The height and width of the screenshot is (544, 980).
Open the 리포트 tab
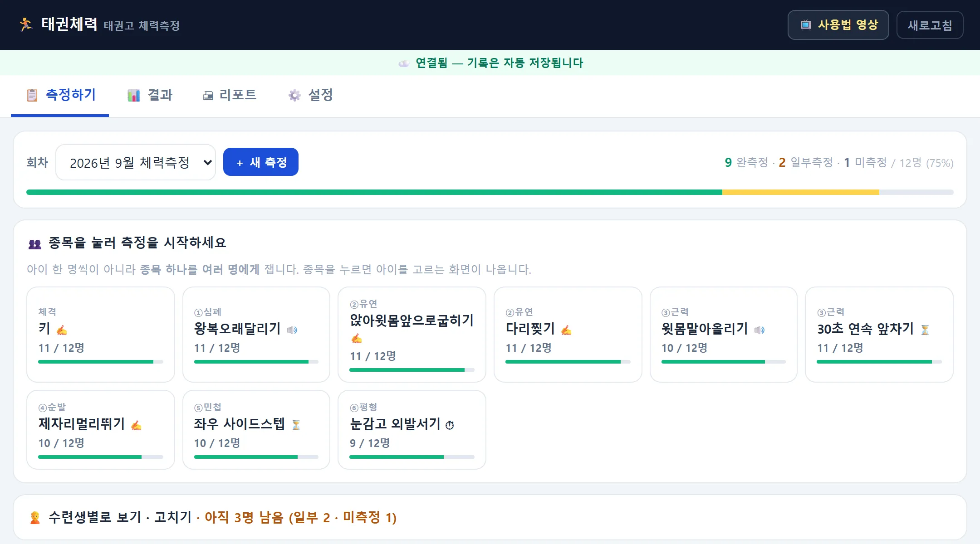click(x=230, y=95)
